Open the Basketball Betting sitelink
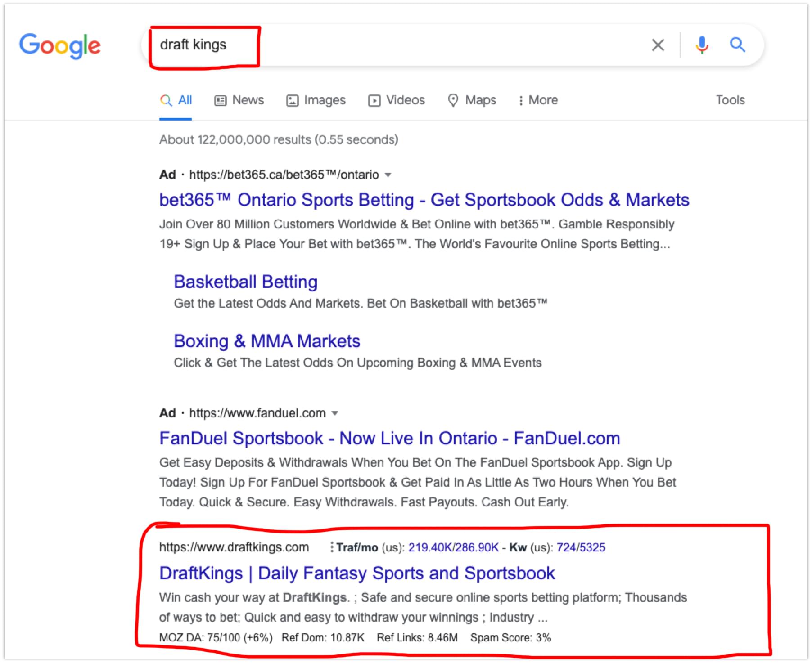Screen dimensions: 812x663 [x=246, y=282]
